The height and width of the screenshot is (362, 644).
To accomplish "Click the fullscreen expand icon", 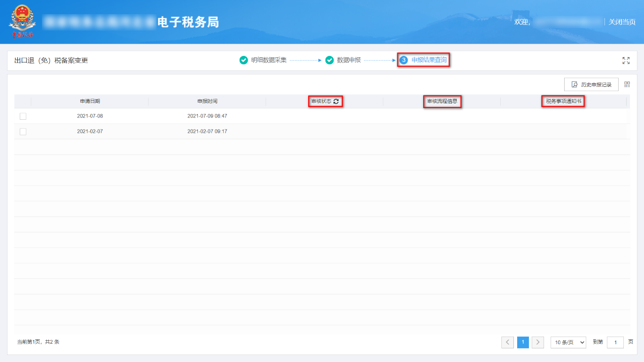I will [626, 60].
